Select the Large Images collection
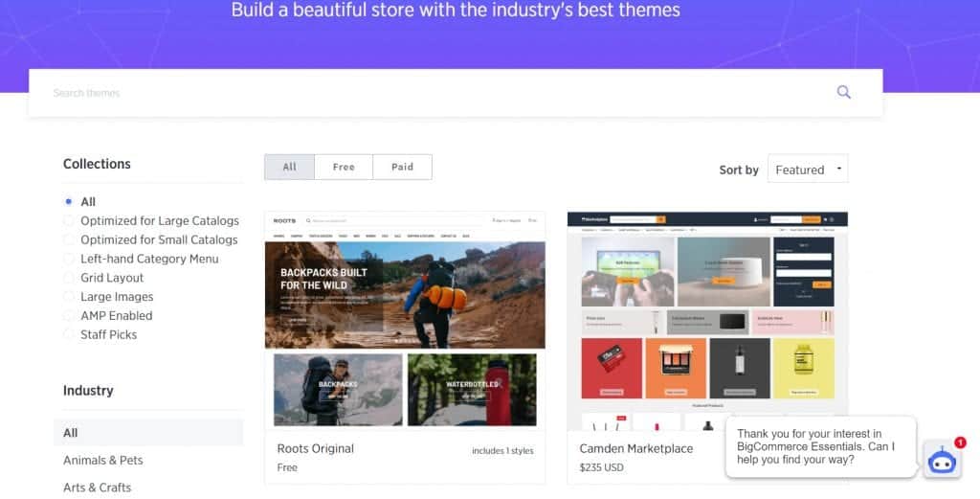Screen dimensions: 980x499 tap(108, 296)
